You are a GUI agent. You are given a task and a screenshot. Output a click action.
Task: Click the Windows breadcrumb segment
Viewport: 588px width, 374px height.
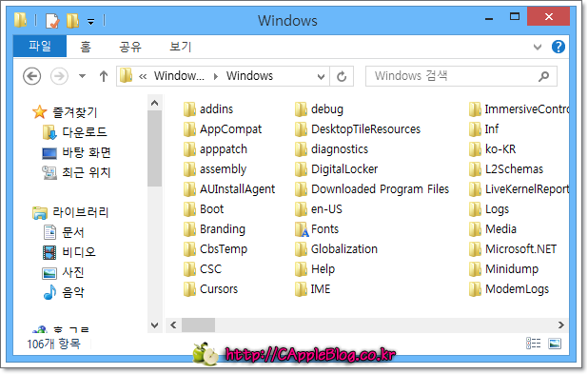(x=249, y=76)
